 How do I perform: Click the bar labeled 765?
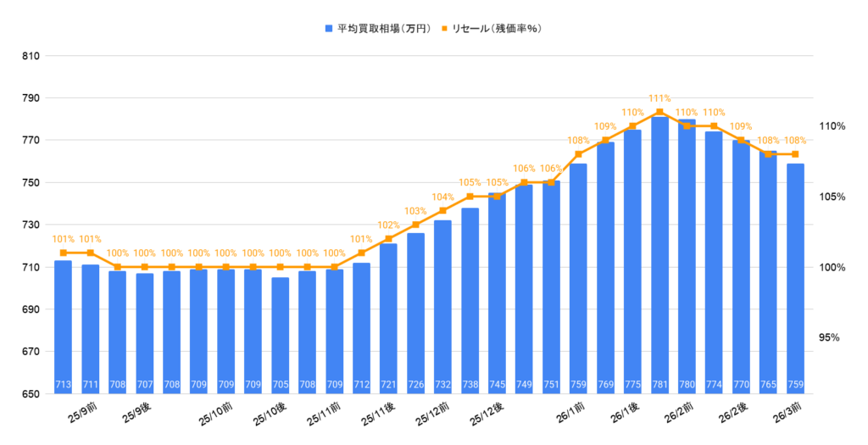point(768,272)
